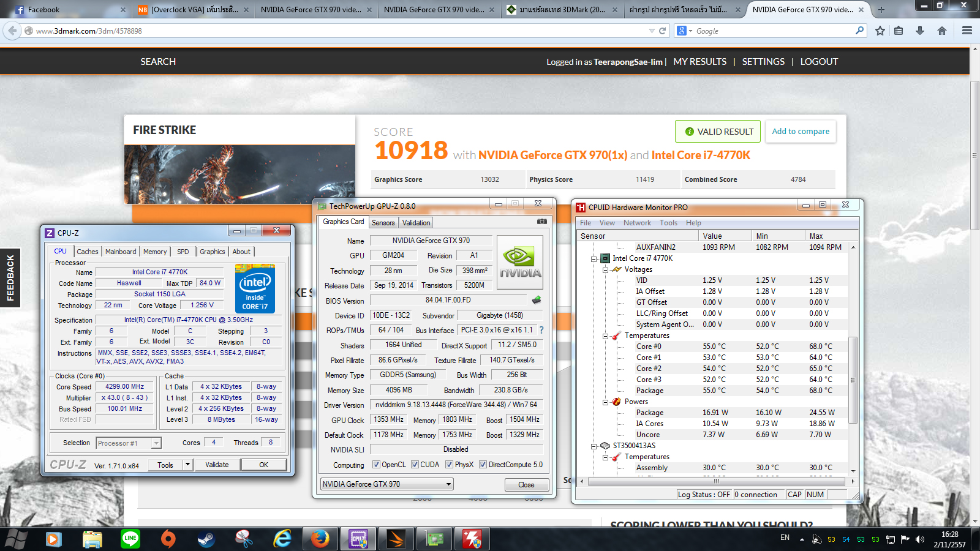980x551 pixels.
Task: Open the MY RESULTS link
Action: tap(700, 62)
